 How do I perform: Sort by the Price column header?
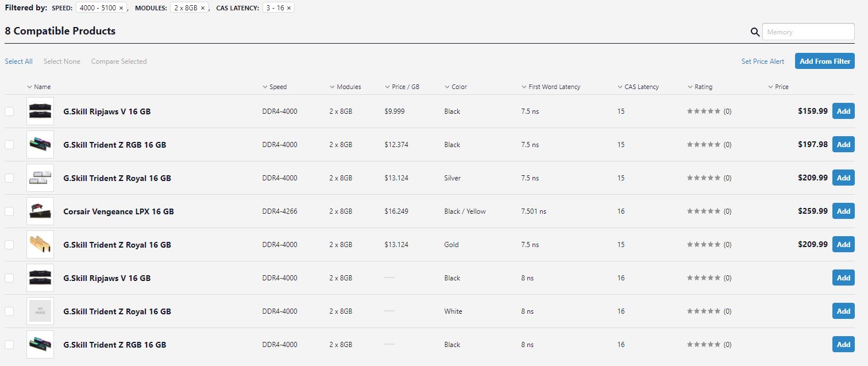pyautogui.click(x=778, y=87)
